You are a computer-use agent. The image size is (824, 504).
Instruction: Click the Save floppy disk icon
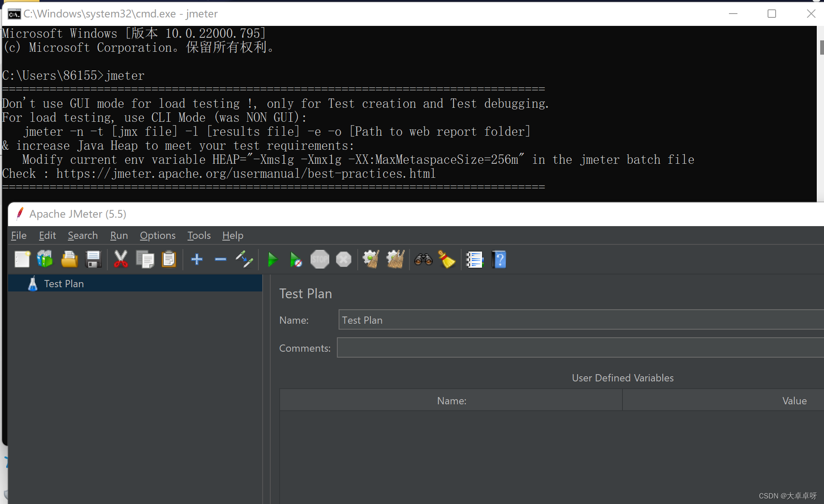pyautogui.click(x=93, y=259)
